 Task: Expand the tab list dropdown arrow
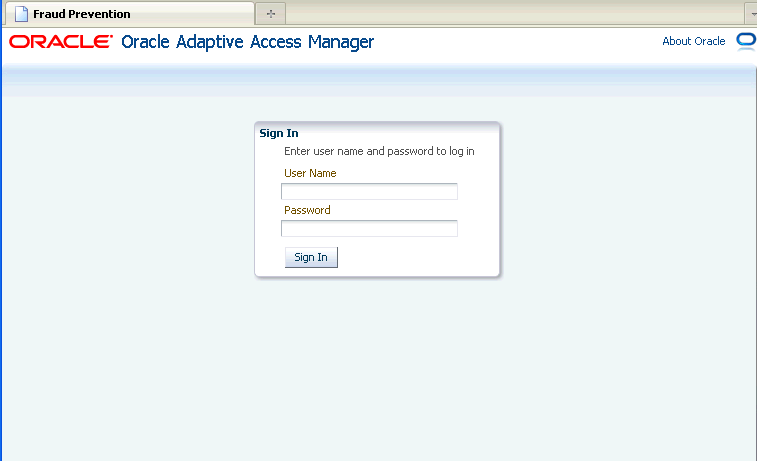click(x=752, y=14)
